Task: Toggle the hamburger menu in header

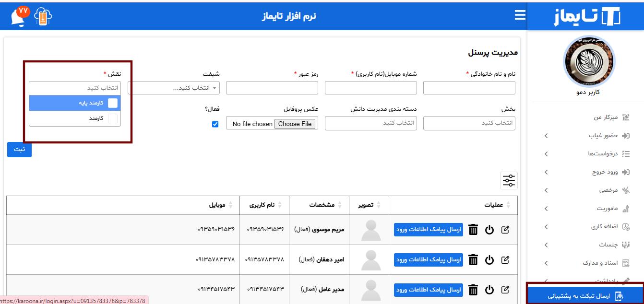Action: coord(520,15)
